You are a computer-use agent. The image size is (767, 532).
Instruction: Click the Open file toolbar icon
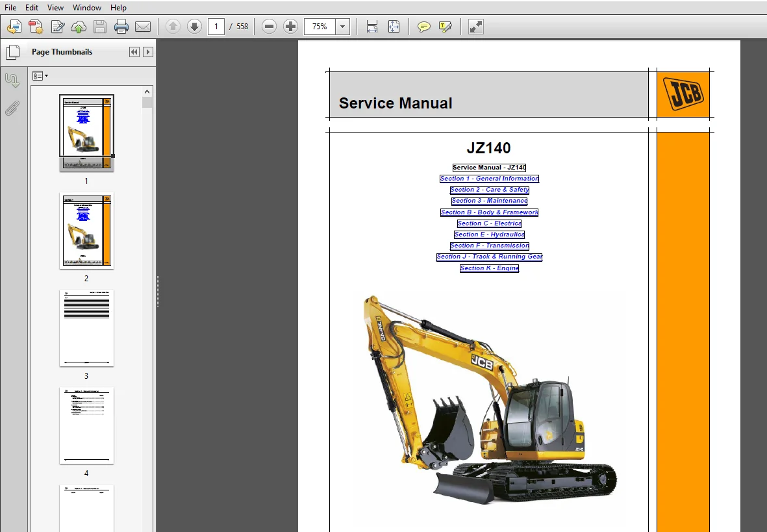(x=14, y=27)
